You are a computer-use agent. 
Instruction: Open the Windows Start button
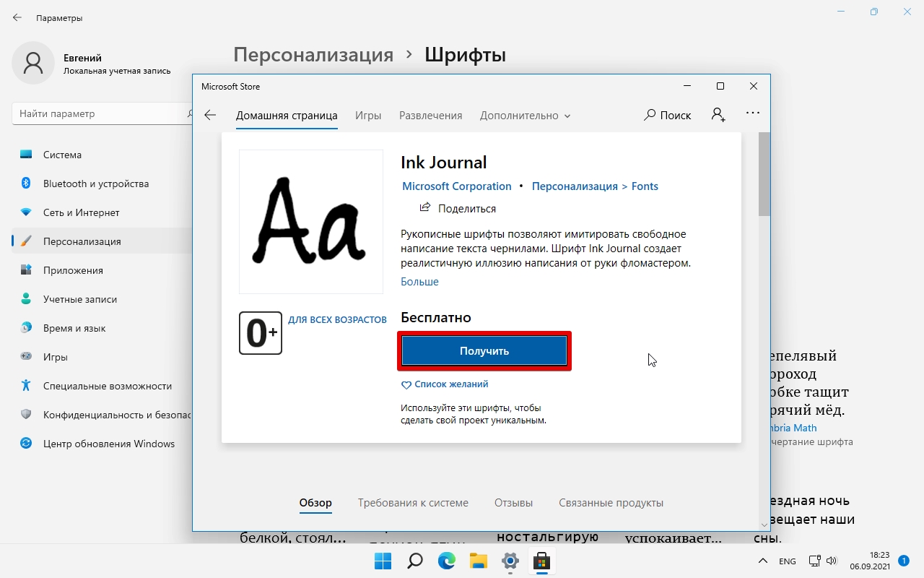tap(383, 561)
